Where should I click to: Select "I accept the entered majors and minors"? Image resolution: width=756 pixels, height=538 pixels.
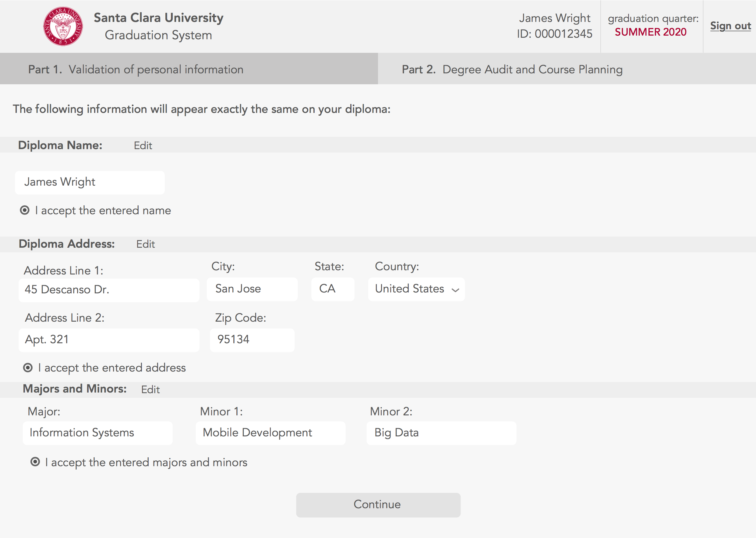(35, 462)
